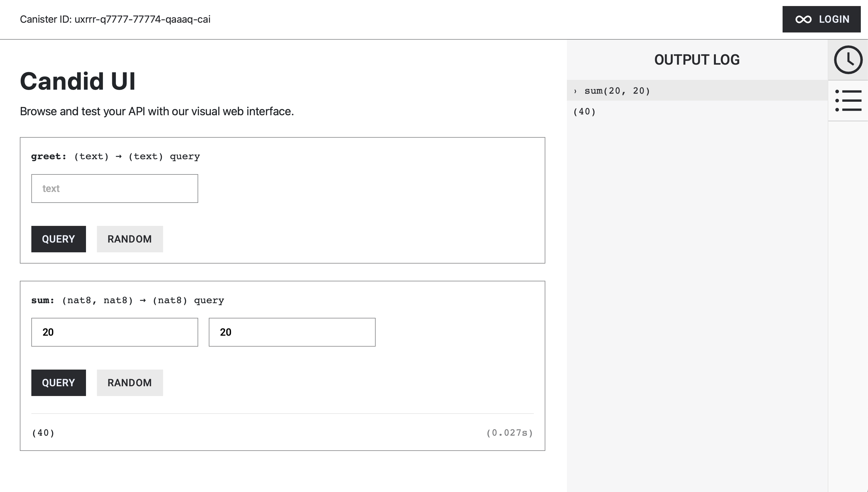Click the Canister ID text
This screenshot has width=868, height=492.
click(x=115, y=19)
